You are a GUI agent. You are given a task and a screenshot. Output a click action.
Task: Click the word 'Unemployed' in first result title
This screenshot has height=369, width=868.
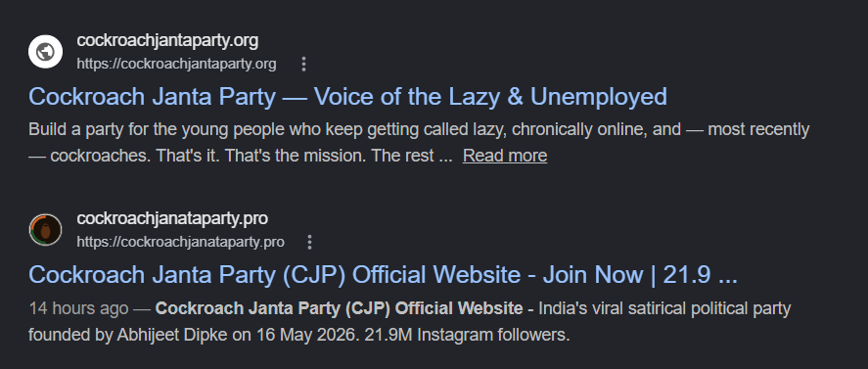coord(599,97)
